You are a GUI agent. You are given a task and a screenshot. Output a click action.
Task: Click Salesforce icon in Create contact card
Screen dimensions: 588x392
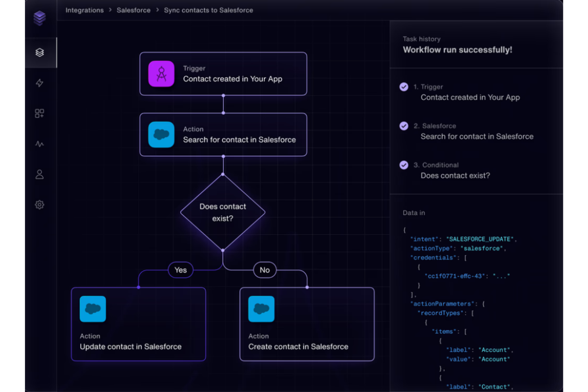[x=261, y=309]
